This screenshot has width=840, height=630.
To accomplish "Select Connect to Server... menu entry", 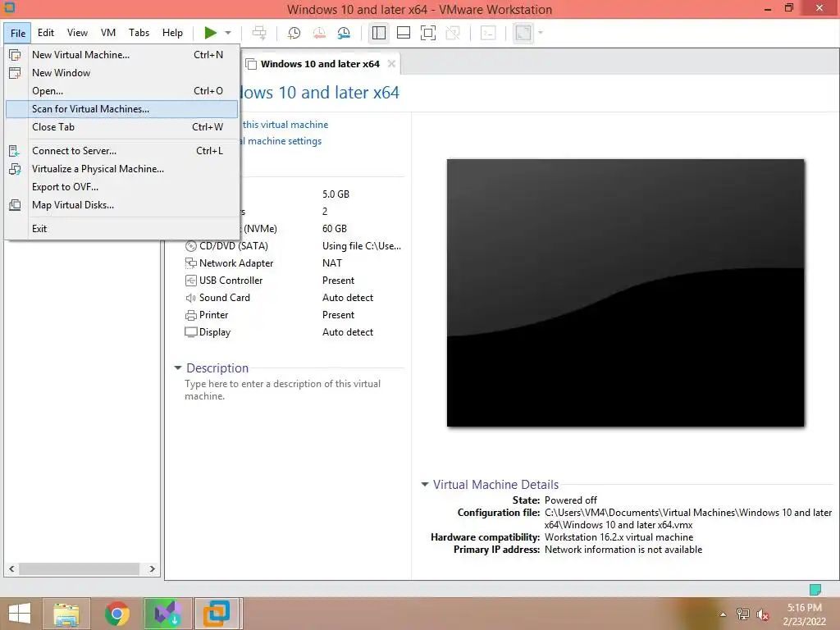I will coord(121,151).
